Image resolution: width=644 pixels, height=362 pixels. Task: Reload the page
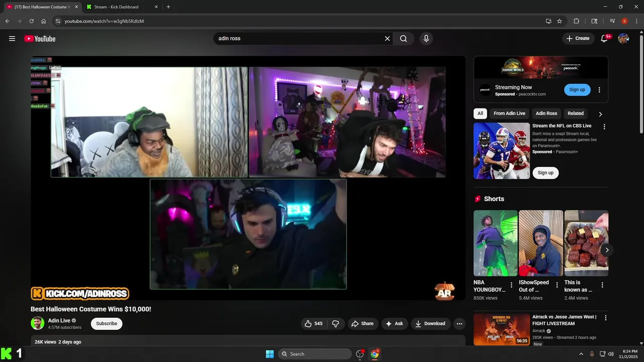click(31, 21)
